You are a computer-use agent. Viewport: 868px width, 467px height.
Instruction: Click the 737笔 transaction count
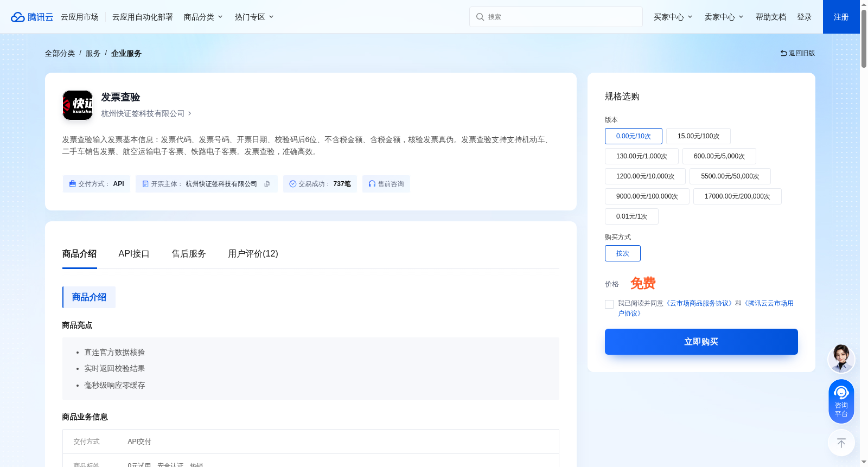pyautogui.click(x=342, y=184)
